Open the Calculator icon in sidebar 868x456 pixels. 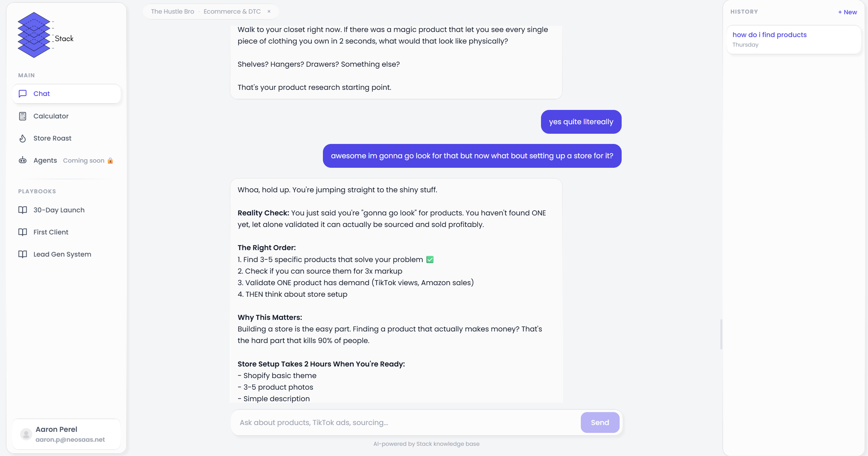(23, 116)
